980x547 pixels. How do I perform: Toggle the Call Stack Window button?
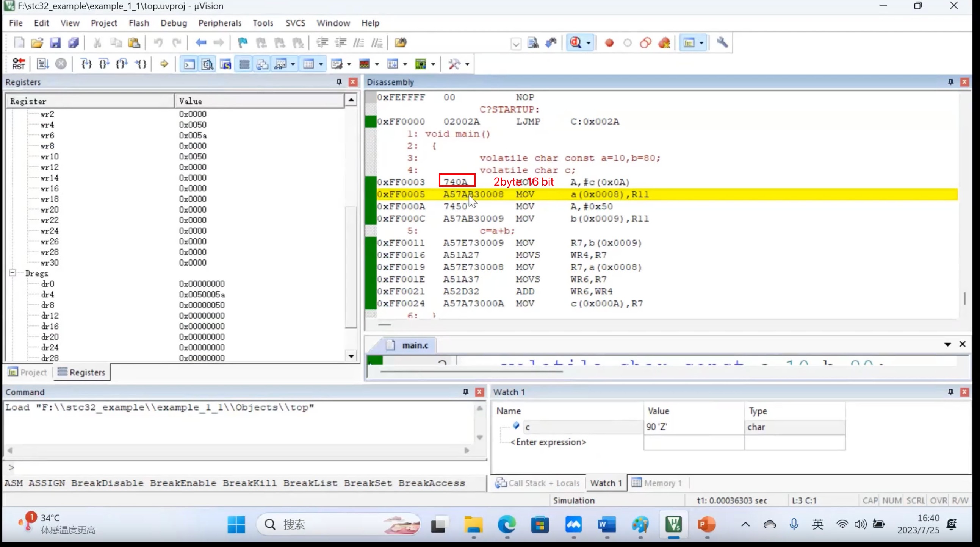tap(262, 64)
